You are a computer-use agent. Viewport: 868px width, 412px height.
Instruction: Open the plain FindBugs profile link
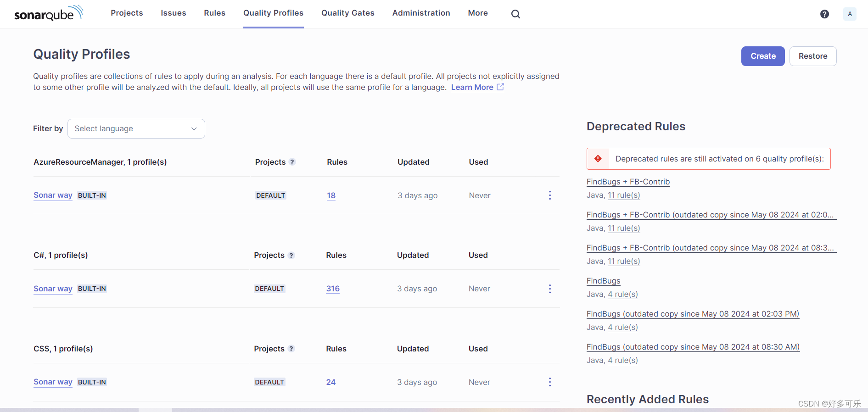coord(603,281)
